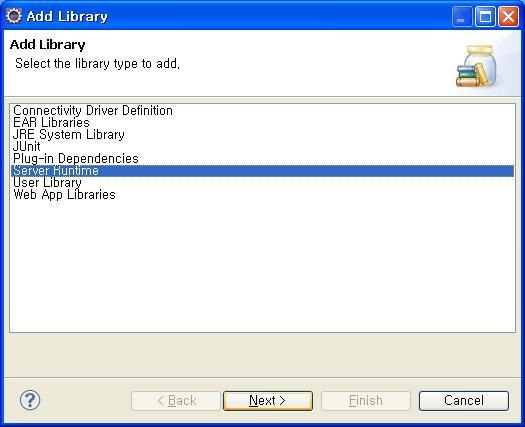Select Plug-in Dependencies list item
This screenshot has height=427, width=525.
tap(76, 159)
